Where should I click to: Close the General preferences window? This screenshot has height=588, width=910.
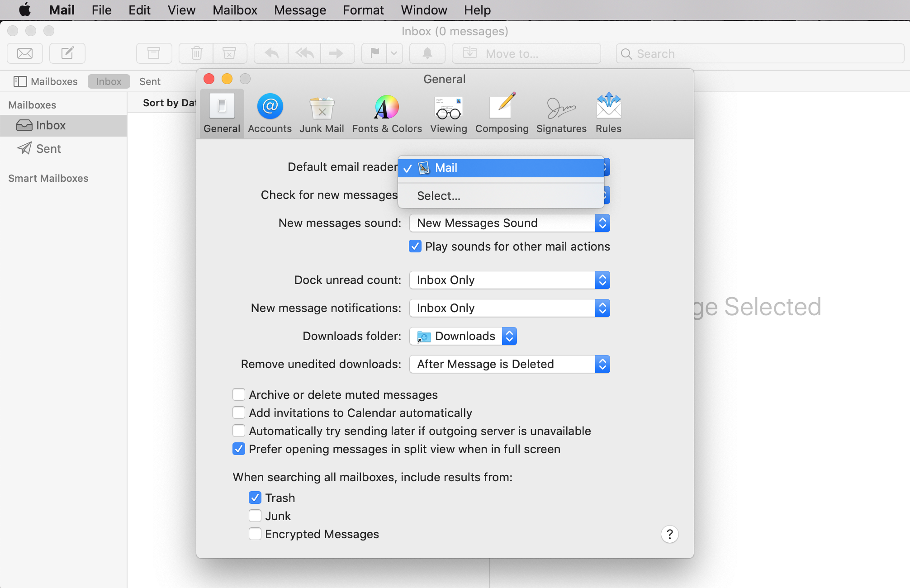(209, 79)
